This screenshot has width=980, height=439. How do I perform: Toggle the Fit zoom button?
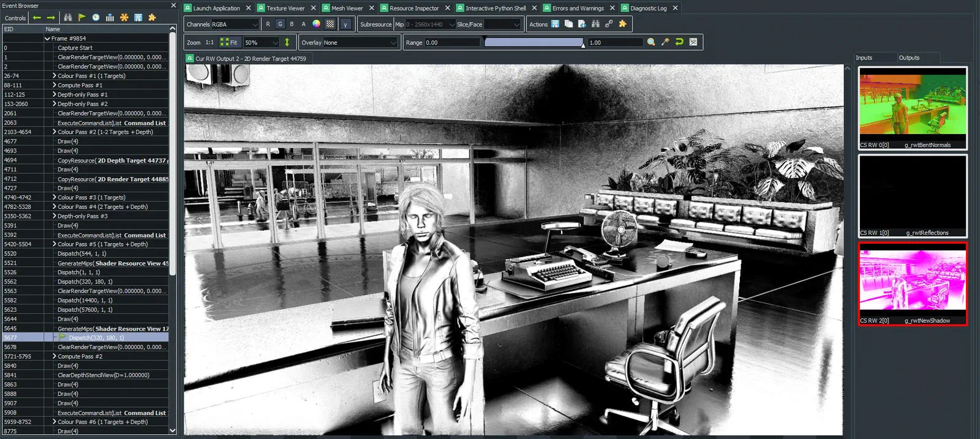[x=229, y=42]
